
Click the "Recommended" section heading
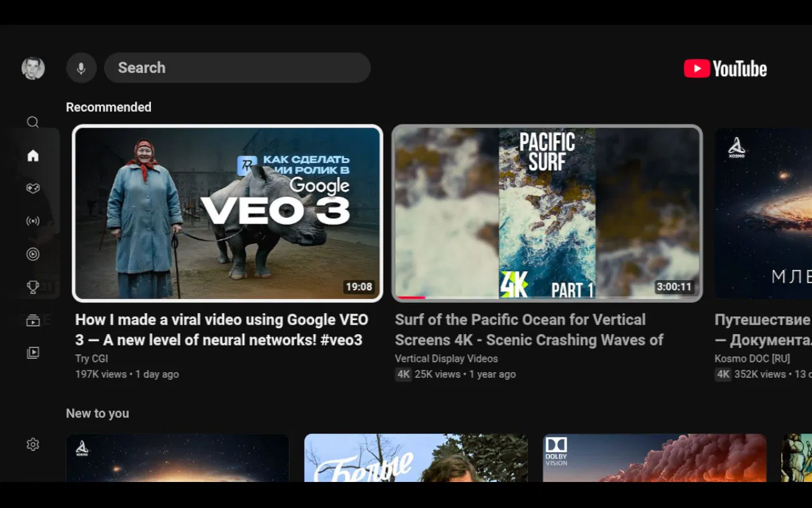pyautogui.click(x=108, y=107)
